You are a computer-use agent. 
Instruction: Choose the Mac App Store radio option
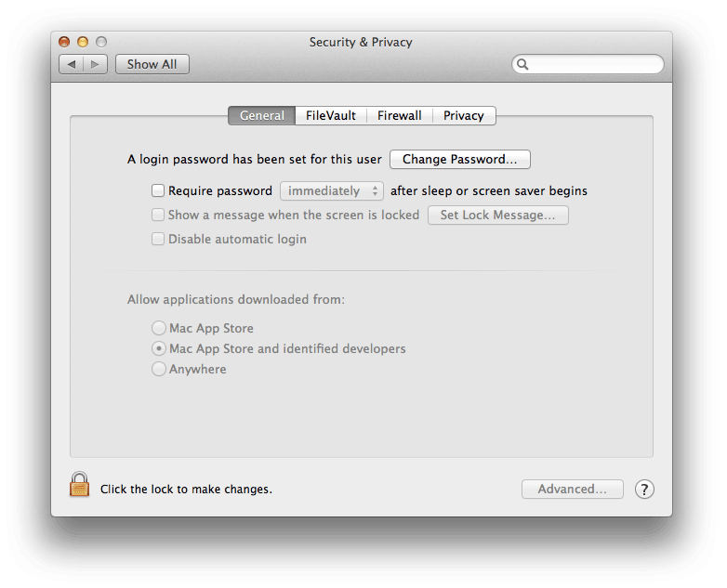159,329
